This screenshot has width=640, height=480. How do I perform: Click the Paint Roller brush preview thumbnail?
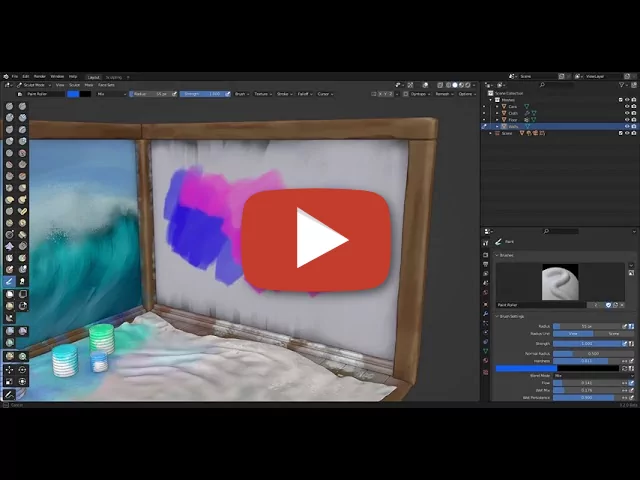(x=560, y=282)
